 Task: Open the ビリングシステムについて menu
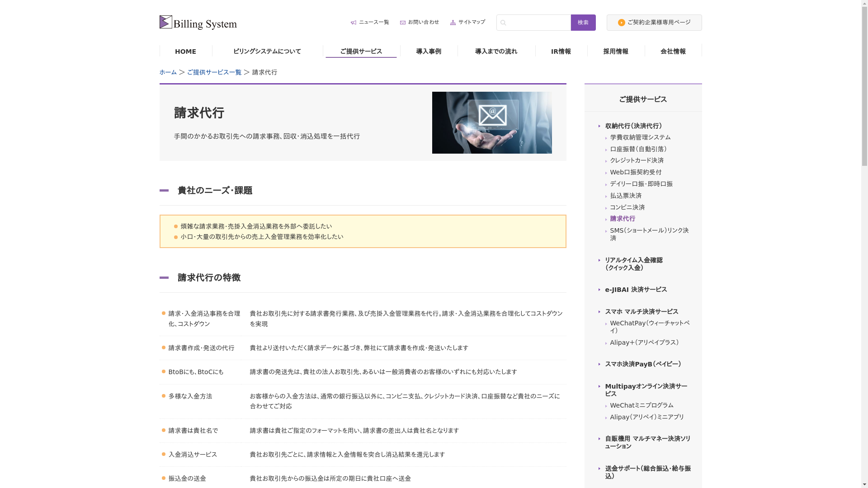pos(267,52)
